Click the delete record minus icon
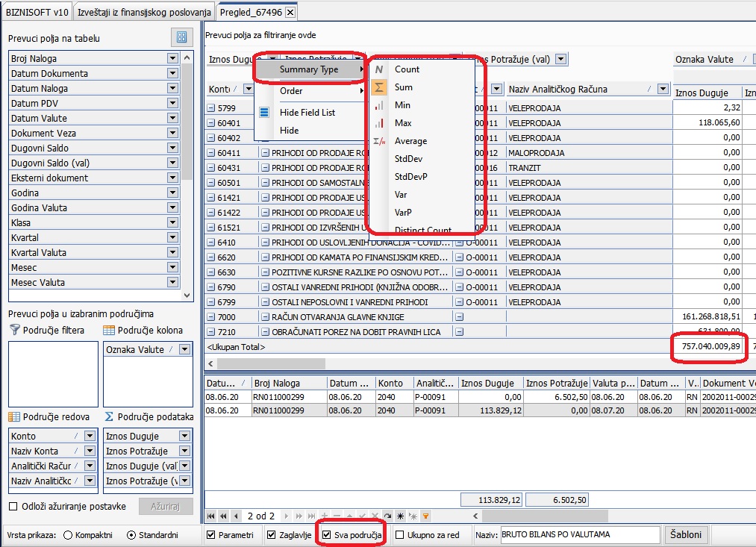Image resolution: width=756 pixels, height=547 pixels. 337,516
